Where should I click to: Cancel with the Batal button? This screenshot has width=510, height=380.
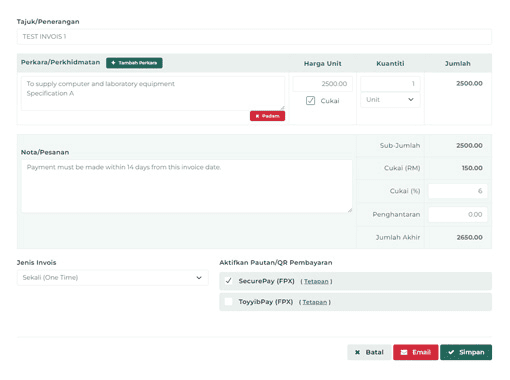(x=369, y=352)
